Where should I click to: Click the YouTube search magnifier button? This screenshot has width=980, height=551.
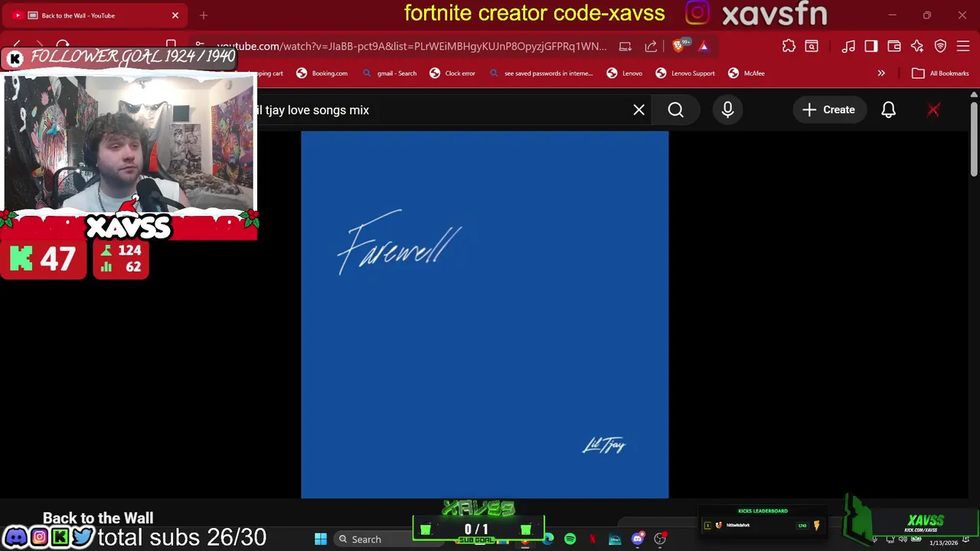pos(675,110)
